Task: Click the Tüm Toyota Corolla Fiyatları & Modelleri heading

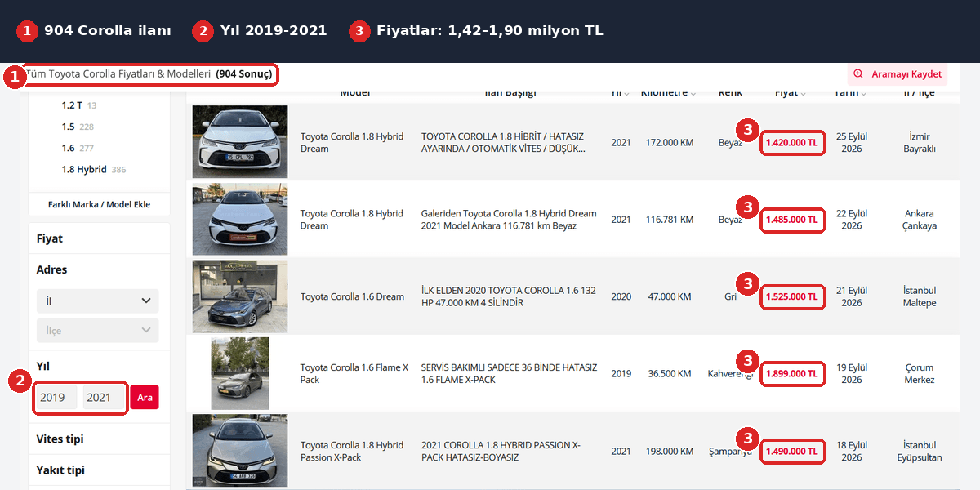Action: (118, 73)
